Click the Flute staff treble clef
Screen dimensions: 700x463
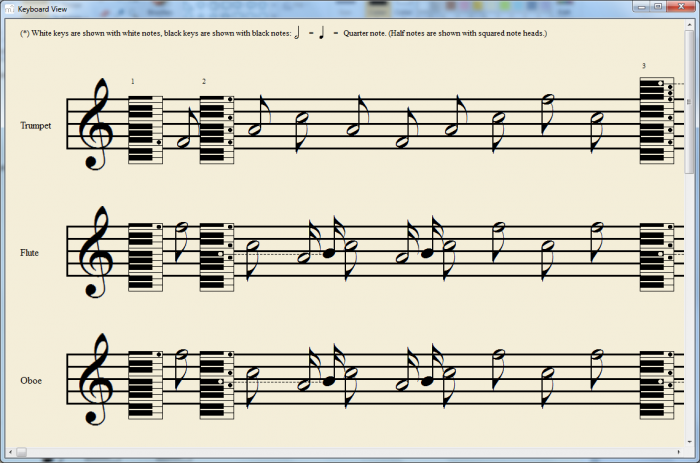[96, 252]
